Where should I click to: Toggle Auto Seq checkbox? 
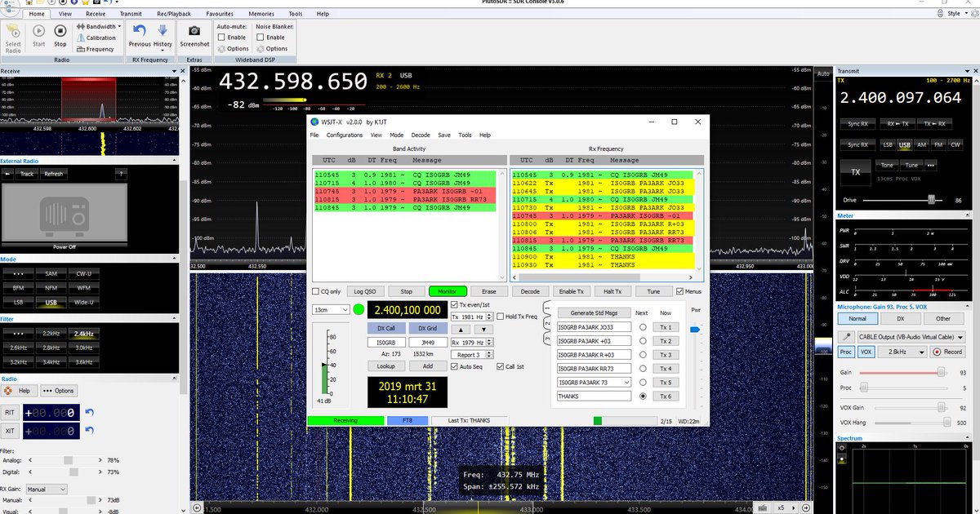[x=454, y=366]
